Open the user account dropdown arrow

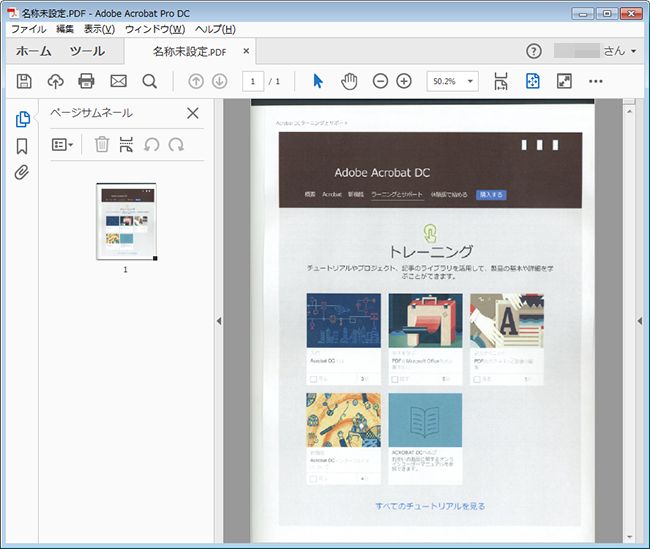633,51
